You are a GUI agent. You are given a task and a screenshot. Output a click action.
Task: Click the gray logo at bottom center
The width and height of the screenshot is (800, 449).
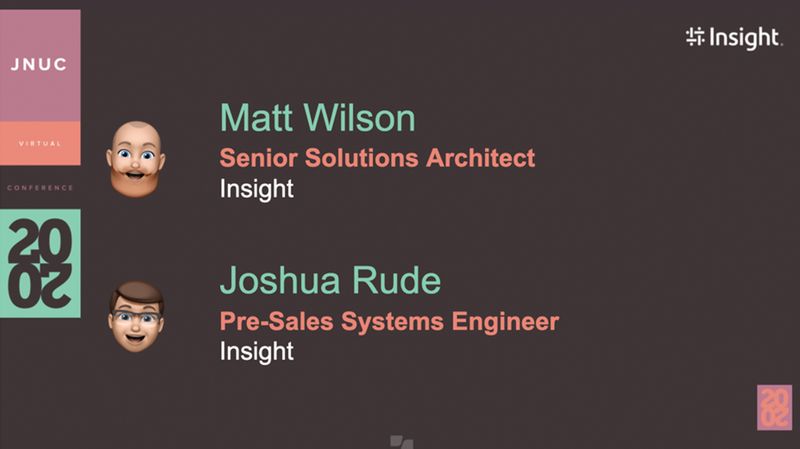[x=402, y=442]
